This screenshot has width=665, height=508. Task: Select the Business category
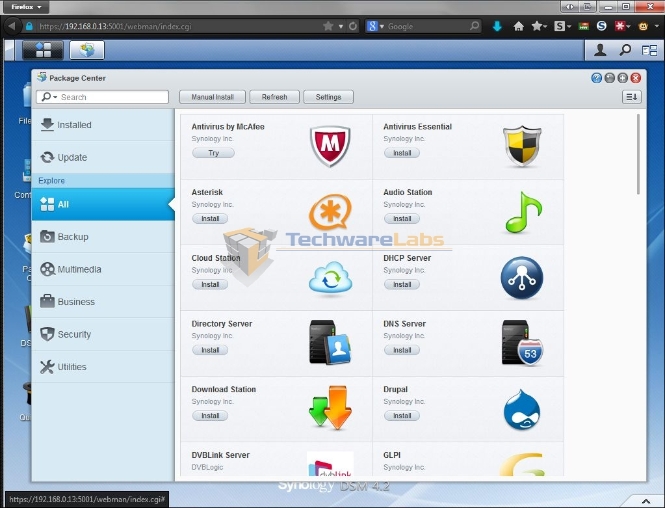click(x=103, y=301)
